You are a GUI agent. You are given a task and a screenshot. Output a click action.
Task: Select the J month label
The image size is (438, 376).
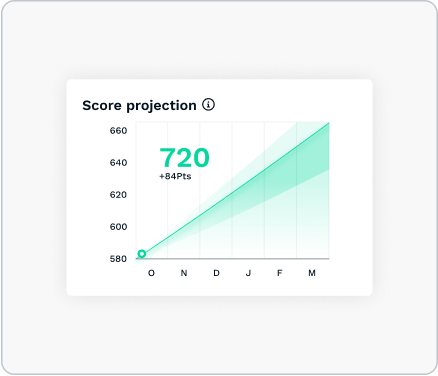[x=248, y=273]
